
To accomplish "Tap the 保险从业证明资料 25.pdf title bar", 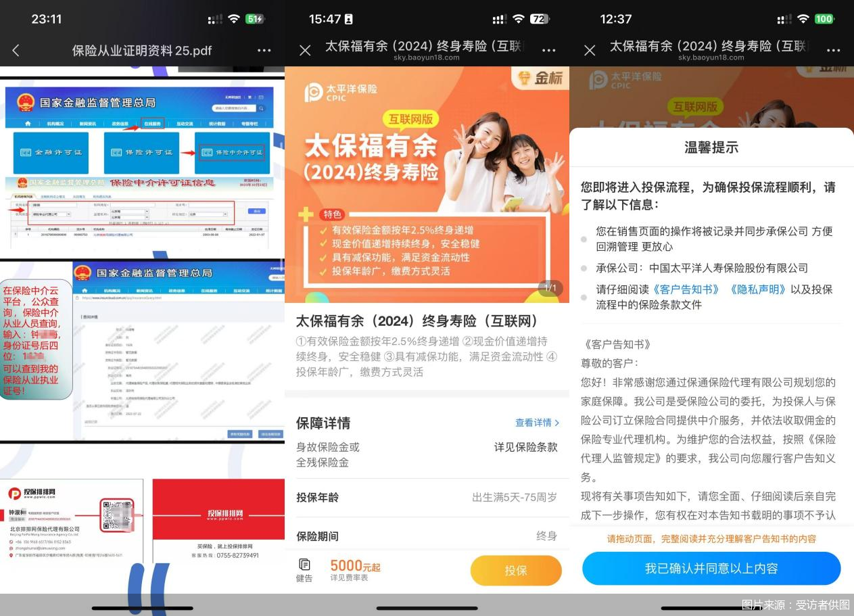I will pos(142,50).
